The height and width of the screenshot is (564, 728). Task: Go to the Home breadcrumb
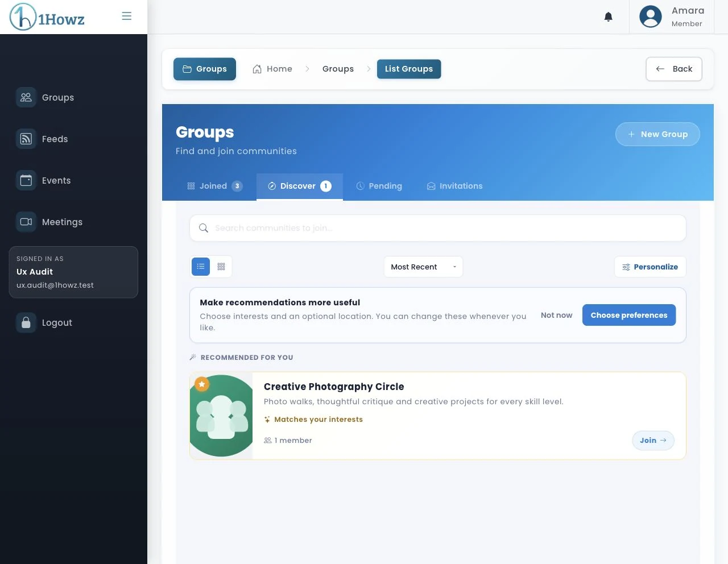(x=272, y=69)
